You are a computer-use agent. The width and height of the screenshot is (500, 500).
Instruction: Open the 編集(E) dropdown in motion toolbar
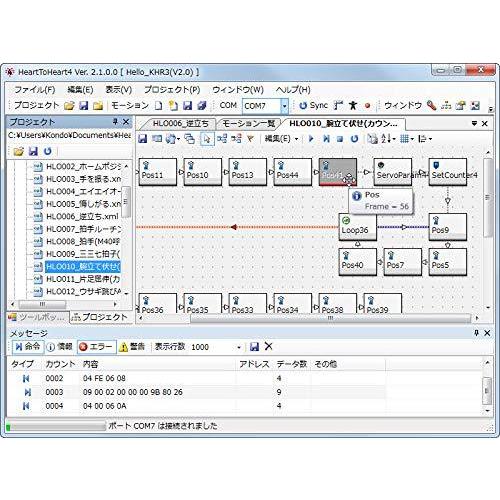pos(281,139)
